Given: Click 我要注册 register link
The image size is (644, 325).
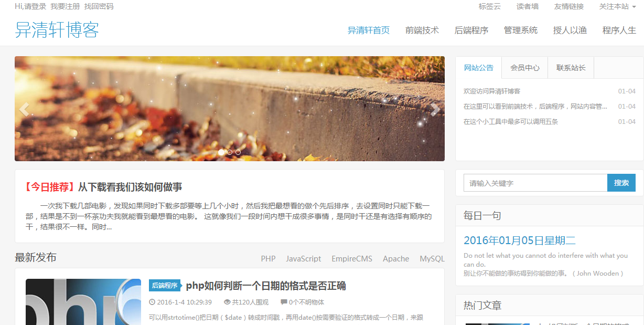Looking at the screenshot, I should 65,6.
